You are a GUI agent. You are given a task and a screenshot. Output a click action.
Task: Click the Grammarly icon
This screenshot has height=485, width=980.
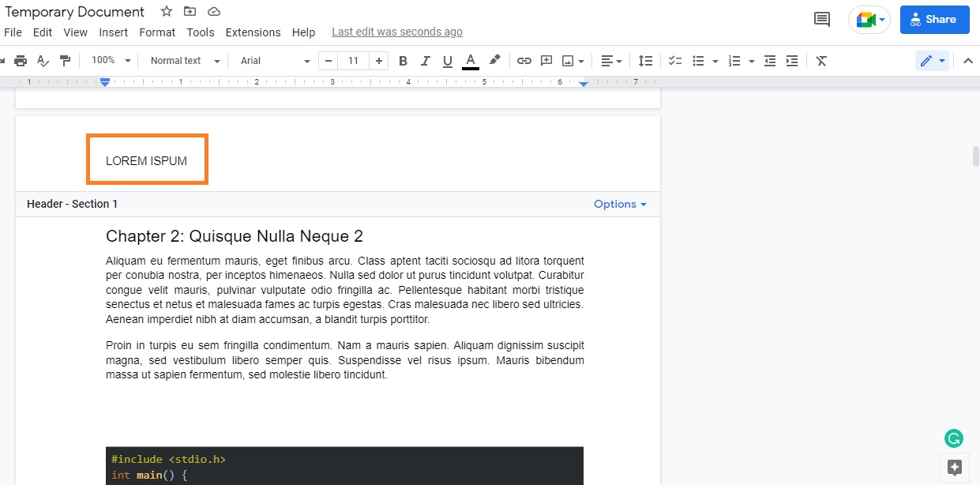pyautogui.click(x=953, y=438)
